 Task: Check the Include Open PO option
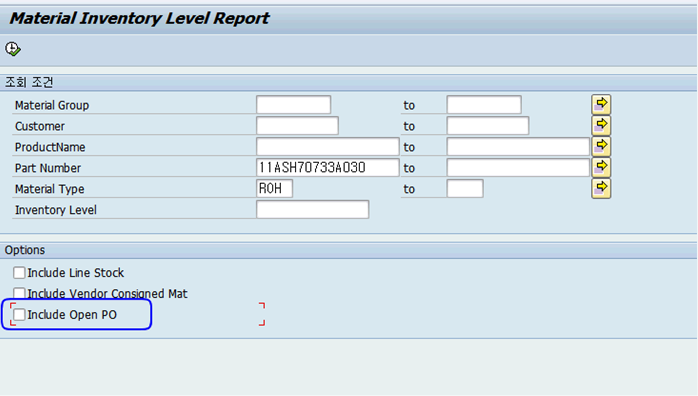point(19,315)
